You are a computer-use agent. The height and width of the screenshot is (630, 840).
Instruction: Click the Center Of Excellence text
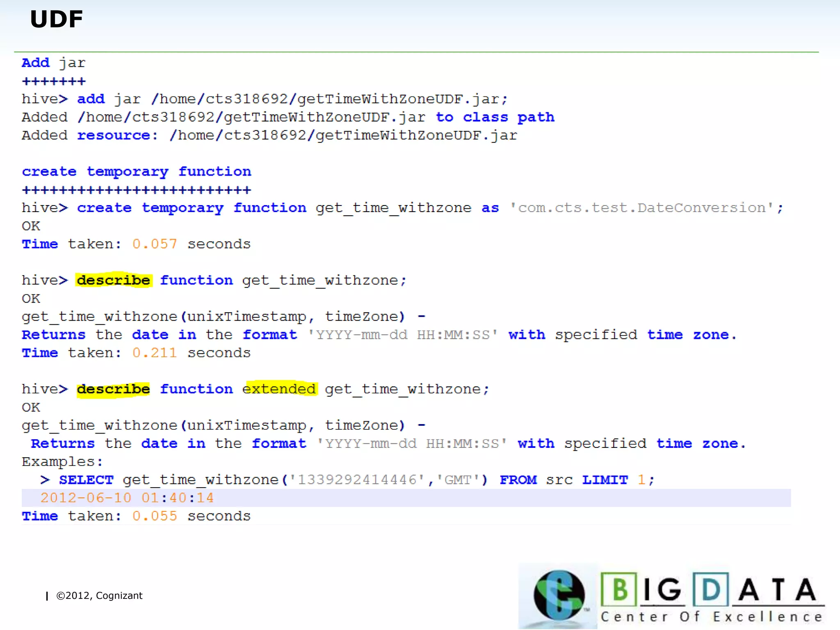[712, 617]
